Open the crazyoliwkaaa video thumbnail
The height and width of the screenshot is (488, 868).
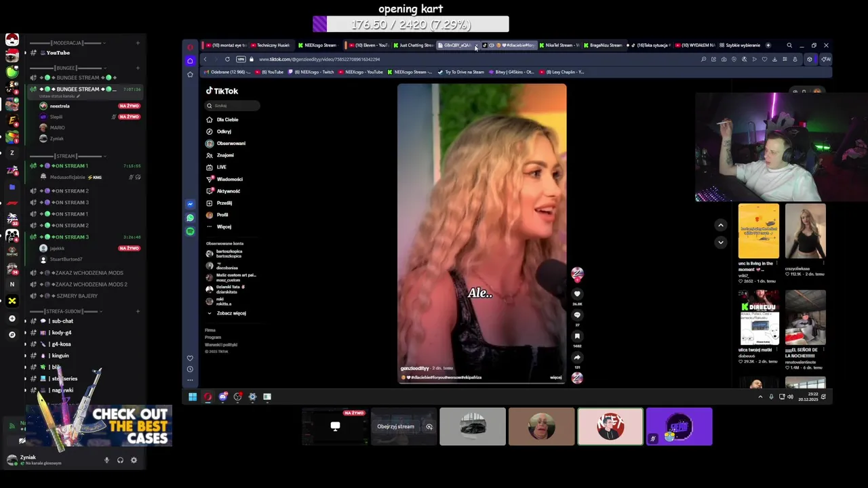[x=806, y=230]
